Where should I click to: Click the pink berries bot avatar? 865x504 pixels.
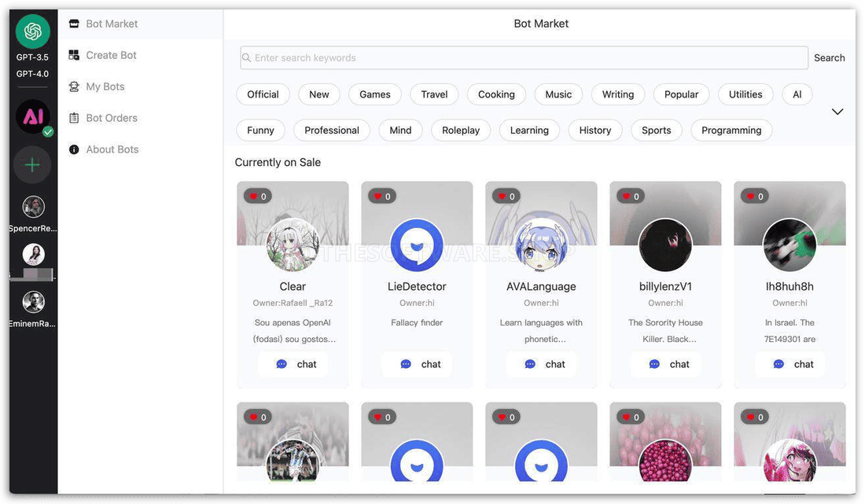coord(665,461)
